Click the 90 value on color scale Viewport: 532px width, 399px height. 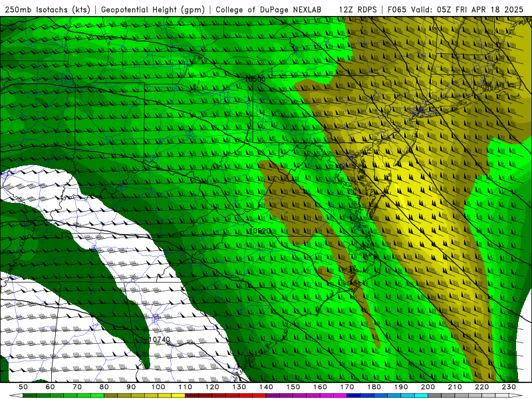pos(131,387)
